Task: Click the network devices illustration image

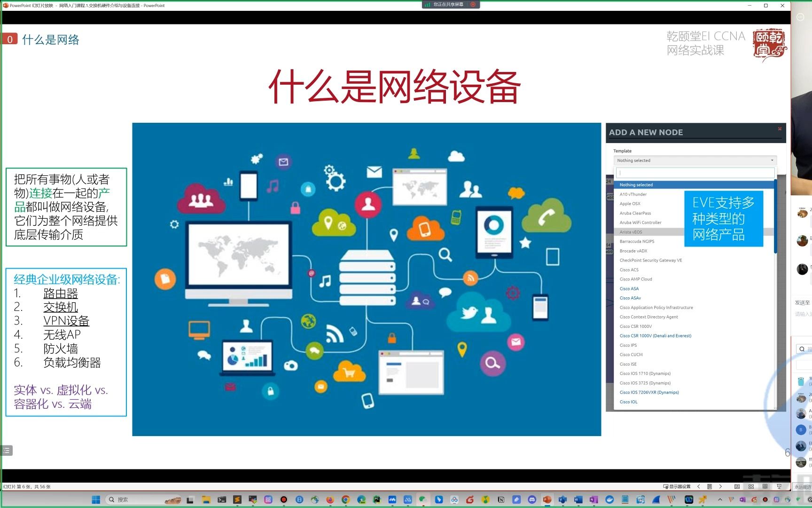Action: point(367,279)
